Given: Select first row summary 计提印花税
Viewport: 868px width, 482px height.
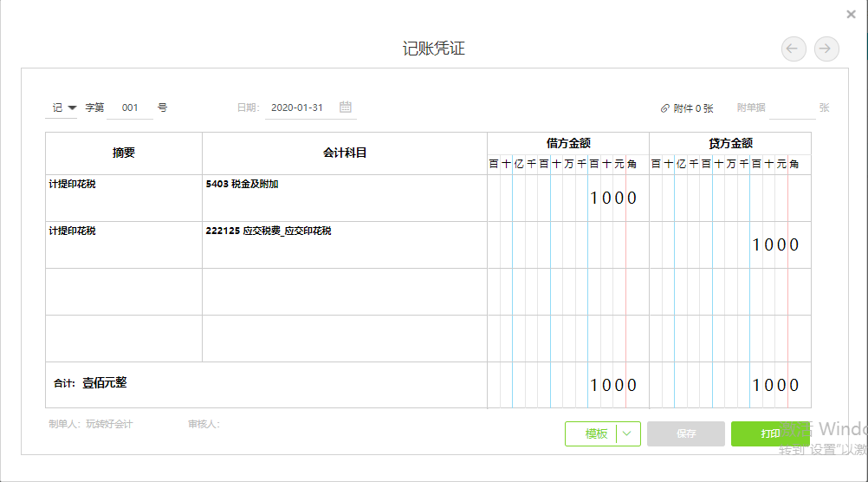Looking at the screenshot, I should pyautogui.click(x=124, y=199).
